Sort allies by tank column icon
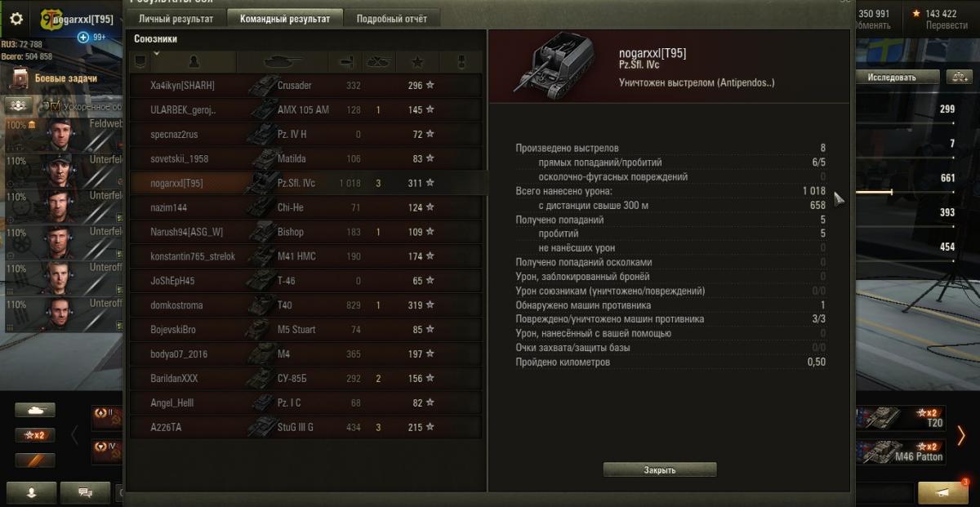This screenshot has width=980, height=507. [x=282, y=61]
